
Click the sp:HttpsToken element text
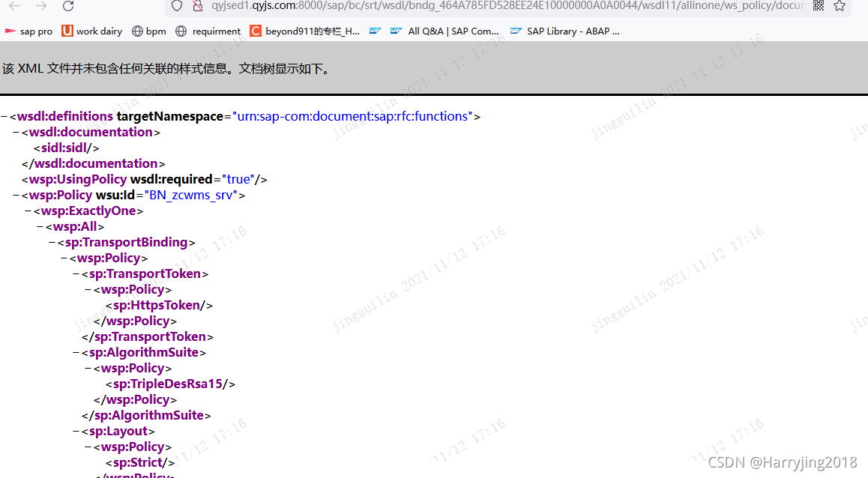pyautogui.click(x=160, y=306)
